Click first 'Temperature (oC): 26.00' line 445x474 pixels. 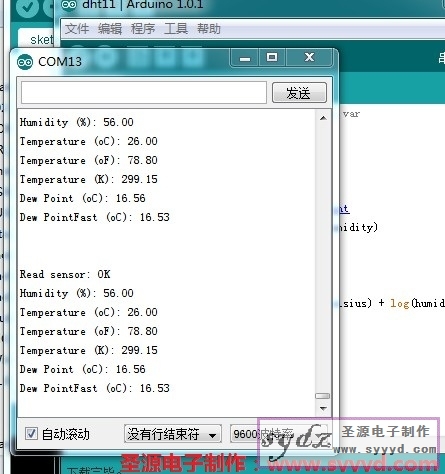tap(88, 141)
